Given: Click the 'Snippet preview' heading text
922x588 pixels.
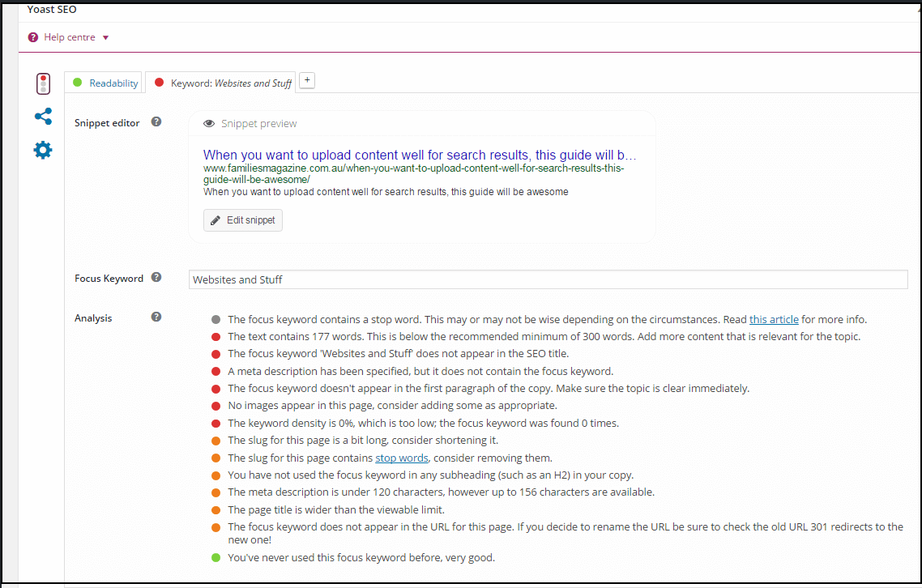Looking at the screenshot, I should pos(258,123).
